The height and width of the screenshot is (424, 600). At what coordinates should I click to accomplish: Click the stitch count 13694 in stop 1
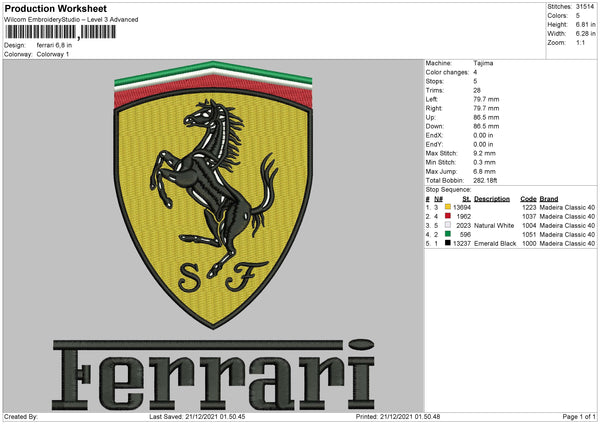pyautogui.click(x=462, y=207)
